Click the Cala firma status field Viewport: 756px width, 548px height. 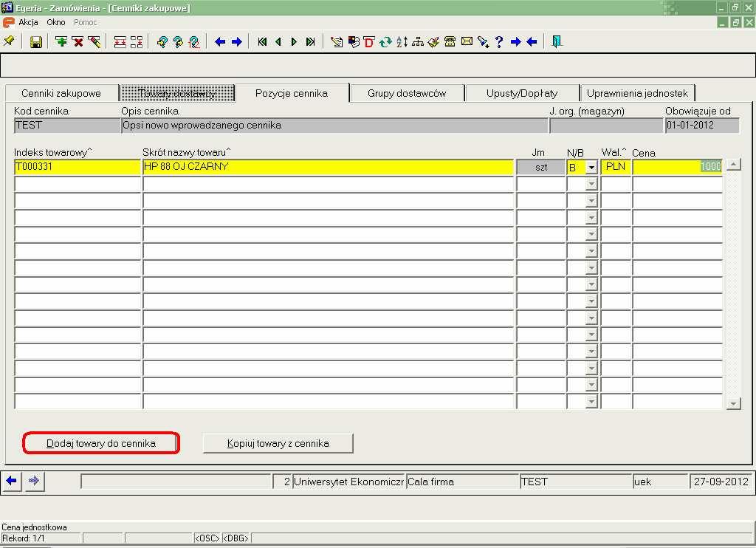tap(462, 482)
